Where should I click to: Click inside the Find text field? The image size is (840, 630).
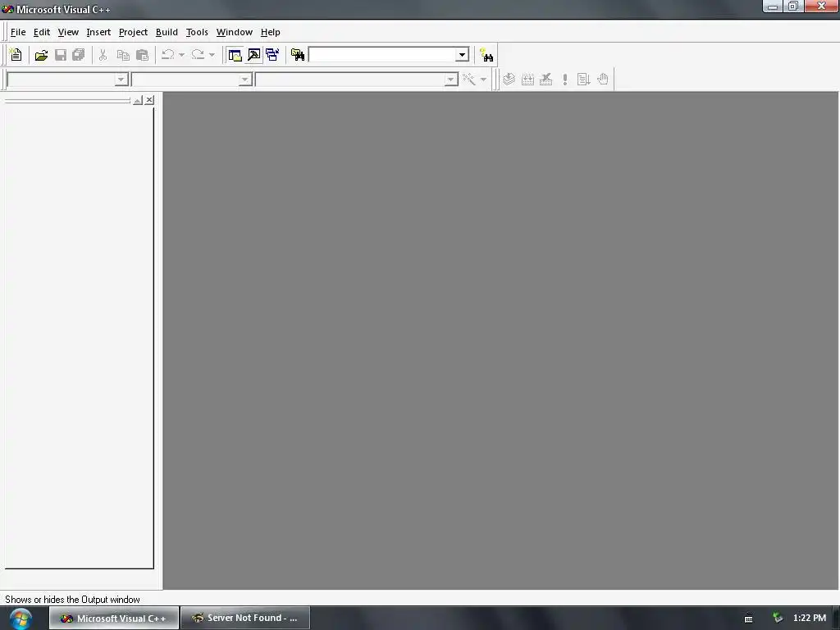point(382,55)
